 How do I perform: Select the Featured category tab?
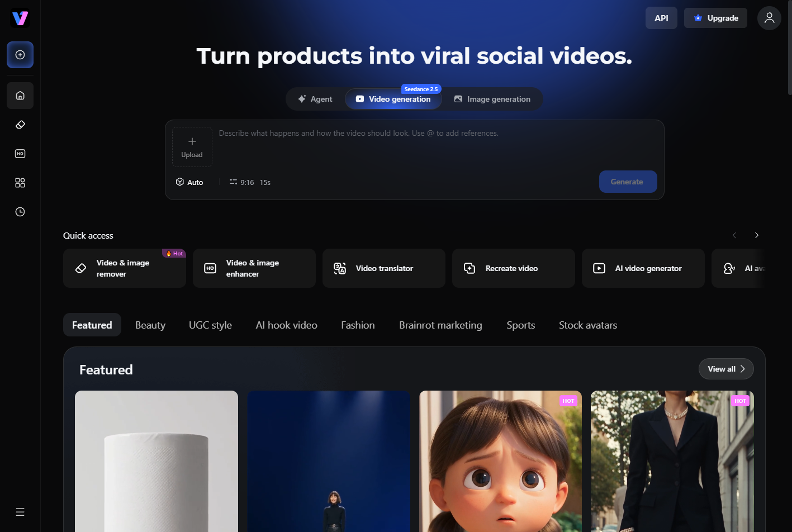pyautogui.click(x=92, y=325)
